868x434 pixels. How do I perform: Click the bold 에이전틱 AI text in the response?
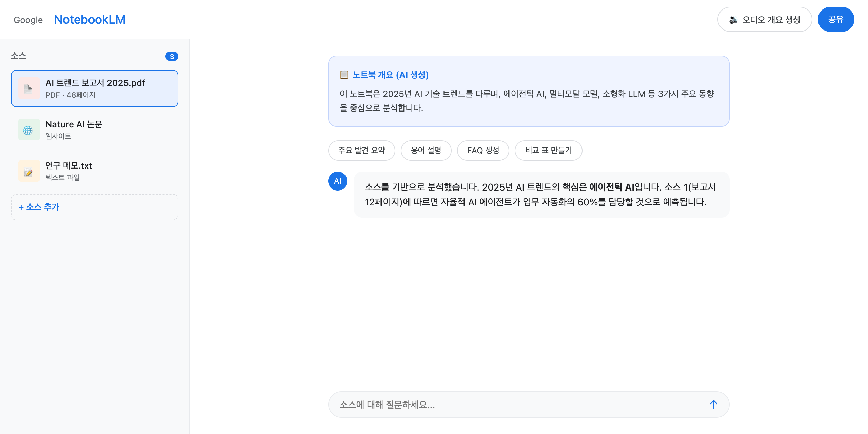(x=612, y=187)
